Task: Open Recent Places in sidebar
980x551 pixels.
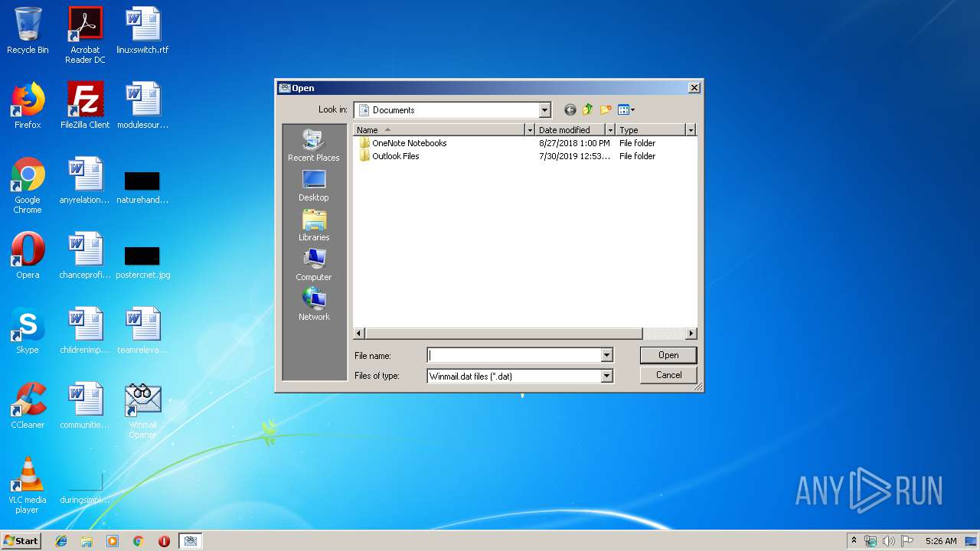Action: [x=314, y=145]
